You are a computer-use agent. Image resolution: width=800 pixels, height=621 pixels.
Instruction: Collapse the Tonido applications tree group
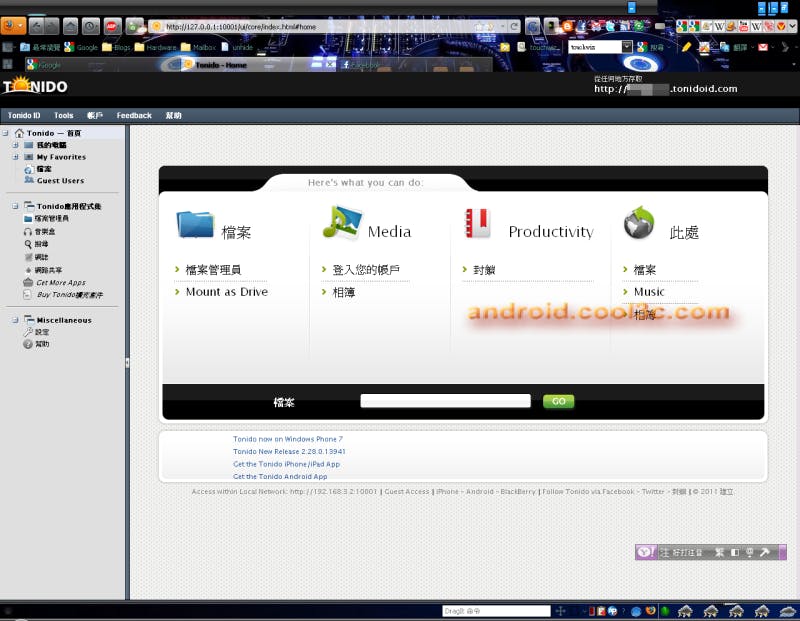(x=15, y=206)
